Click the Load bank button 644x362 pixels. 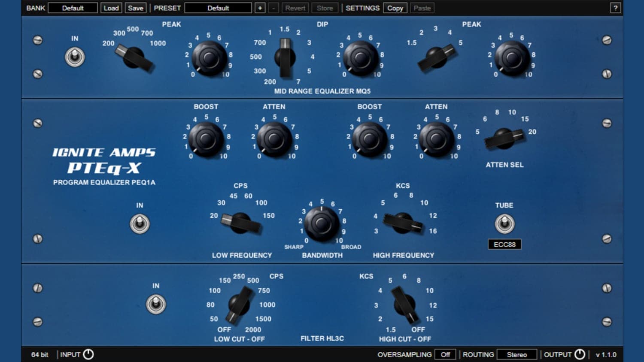click(x=111, y=8)
